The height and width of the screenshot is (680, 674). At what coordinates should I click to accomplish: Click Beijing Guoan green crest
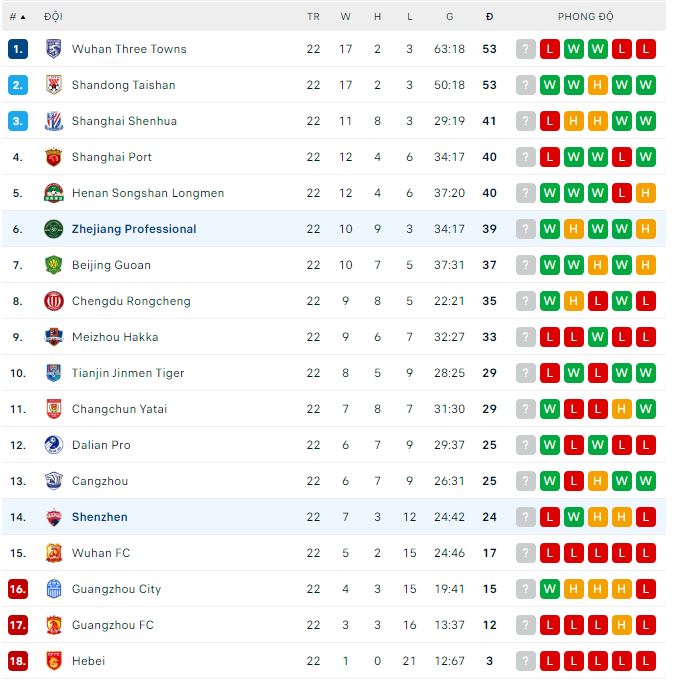[54, 265]
